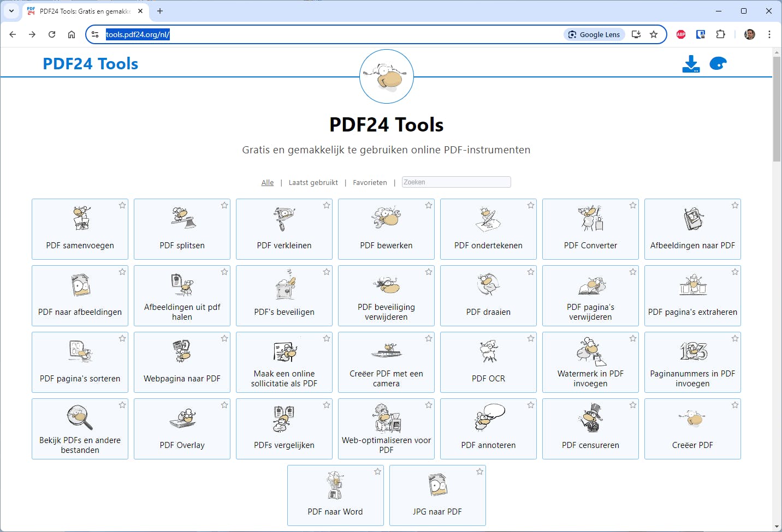Open the Creëer PDF met een camera tile

point(386,362)
